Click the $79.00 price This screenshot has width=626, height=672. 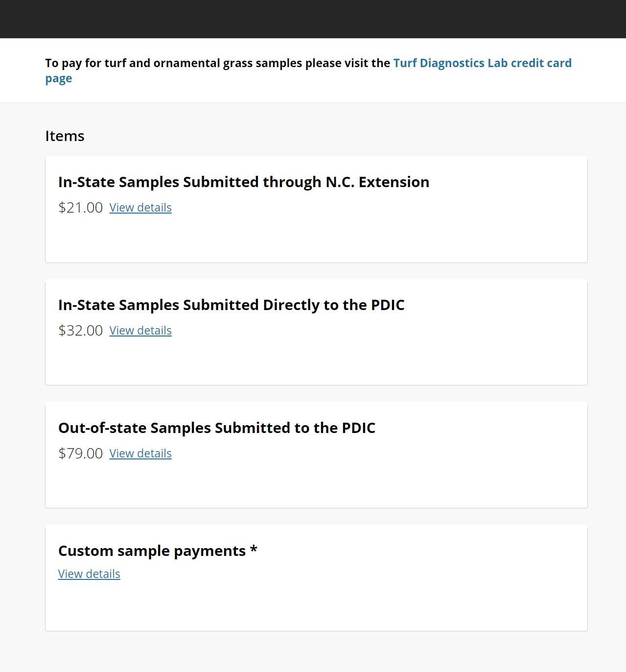[x=80, y=454]
